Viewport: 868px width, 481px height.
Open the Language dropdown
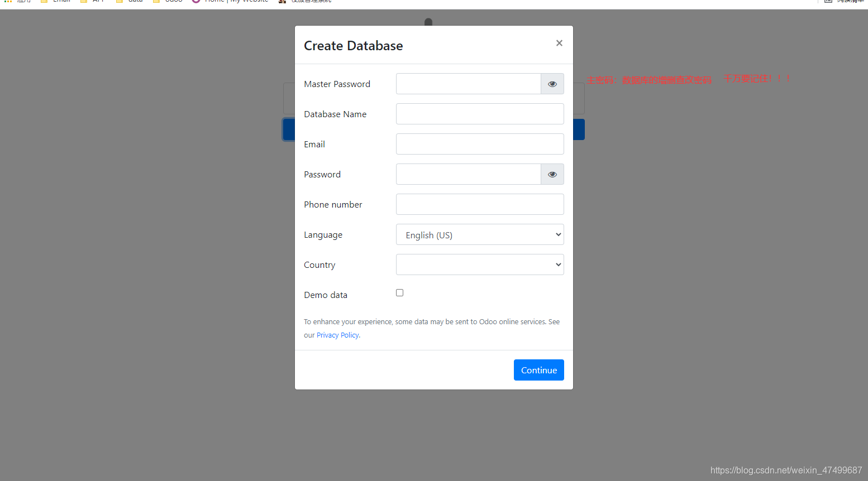pyautogui.click(x=480, y=234)
